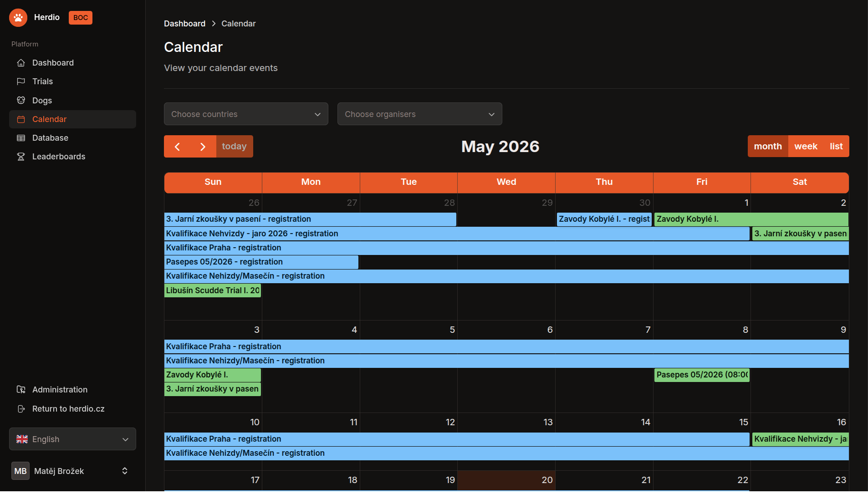868x494 pixels.
Task: Open 3. Jarní zkoušky event on Saturday 2
Action: [800, 234]
